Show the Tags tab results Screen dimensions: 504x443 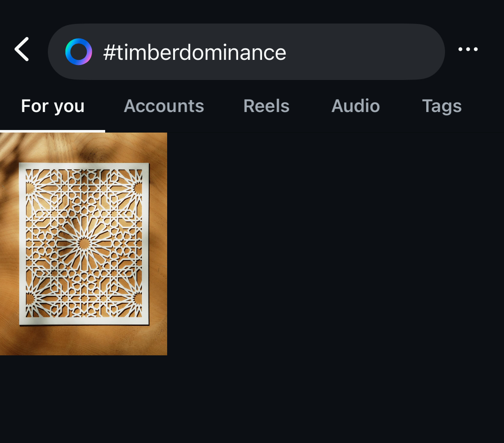point(442,106)
